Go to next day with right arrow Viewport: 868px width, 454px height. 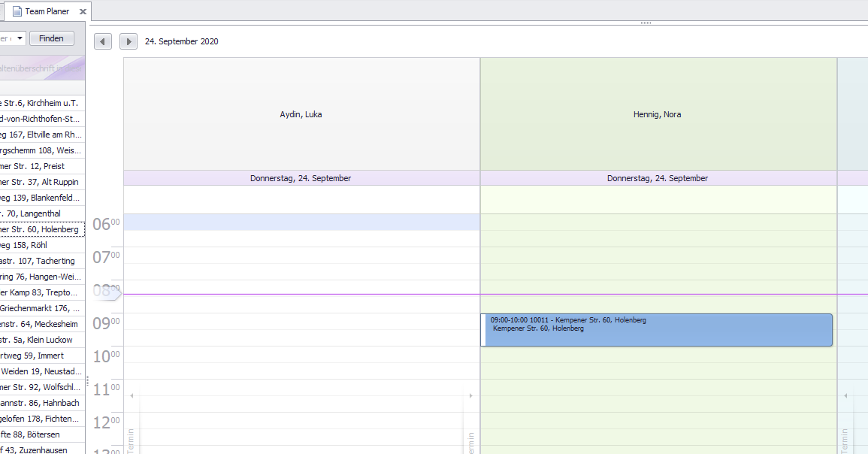click(x=129, y=41)
